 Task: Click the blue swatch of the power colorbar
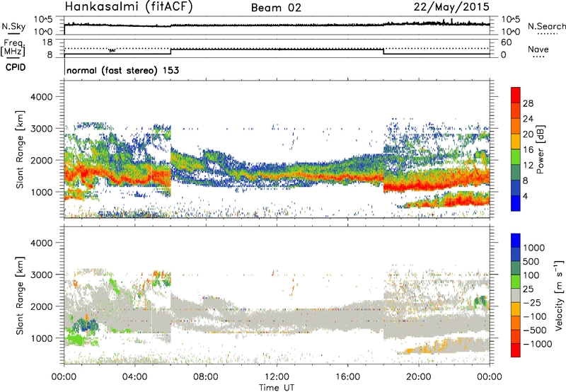pos(516,203)
